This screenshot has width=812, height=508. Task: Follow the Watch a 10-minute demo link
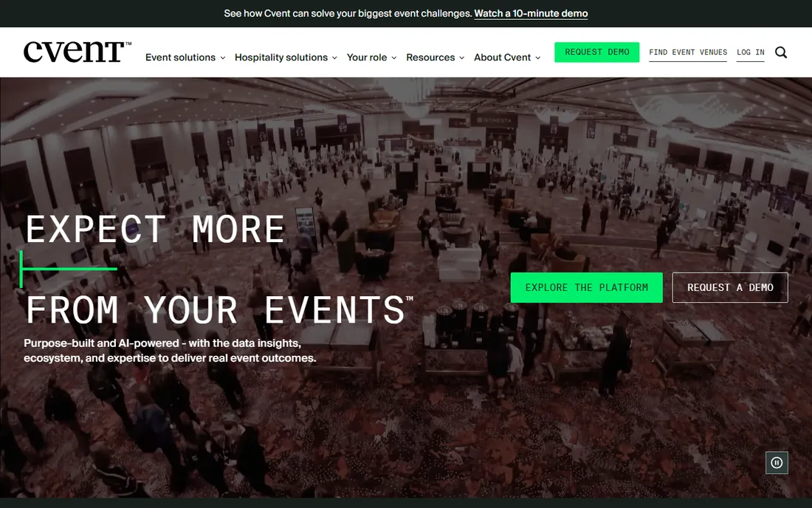point(531,13)
